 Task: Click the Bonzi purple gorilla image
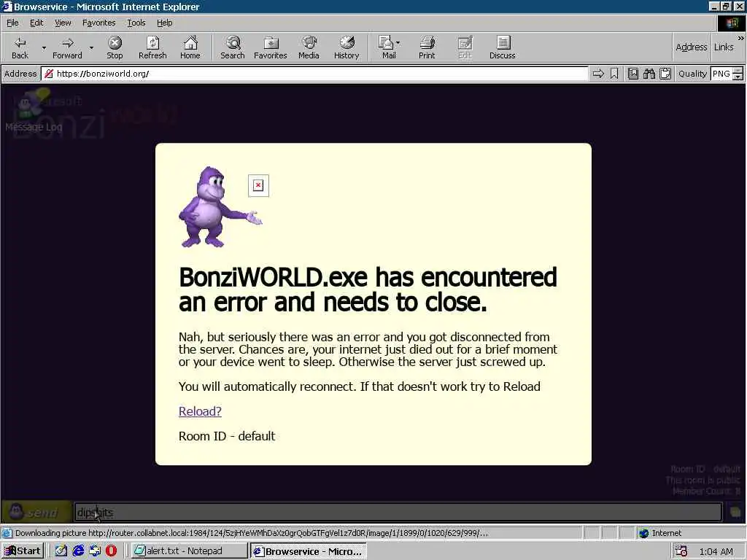(220, 206)
